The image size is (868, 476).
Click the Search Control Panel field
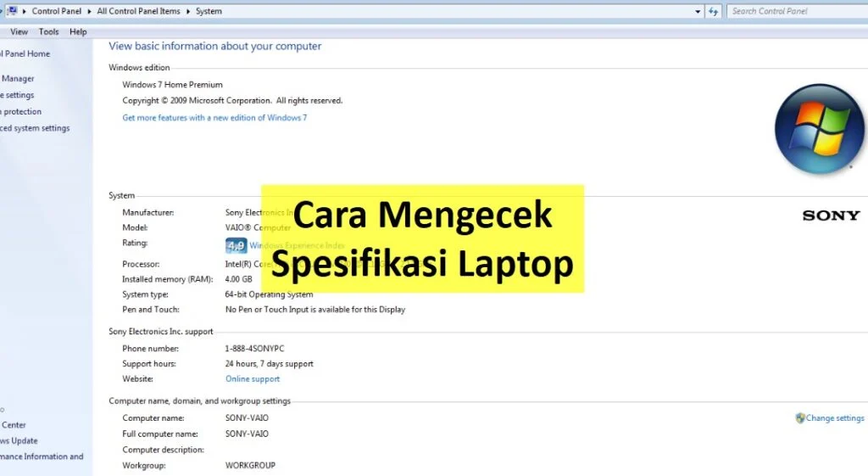pos(797,11)
